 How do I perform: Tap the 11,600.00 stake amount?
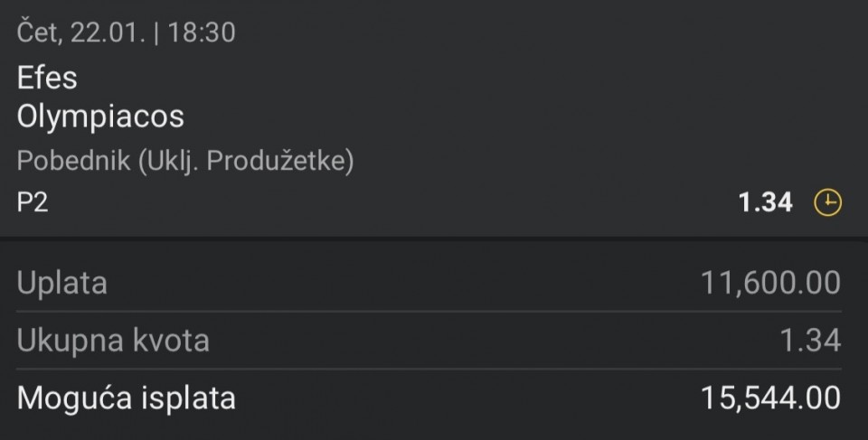tap(770, 283)
